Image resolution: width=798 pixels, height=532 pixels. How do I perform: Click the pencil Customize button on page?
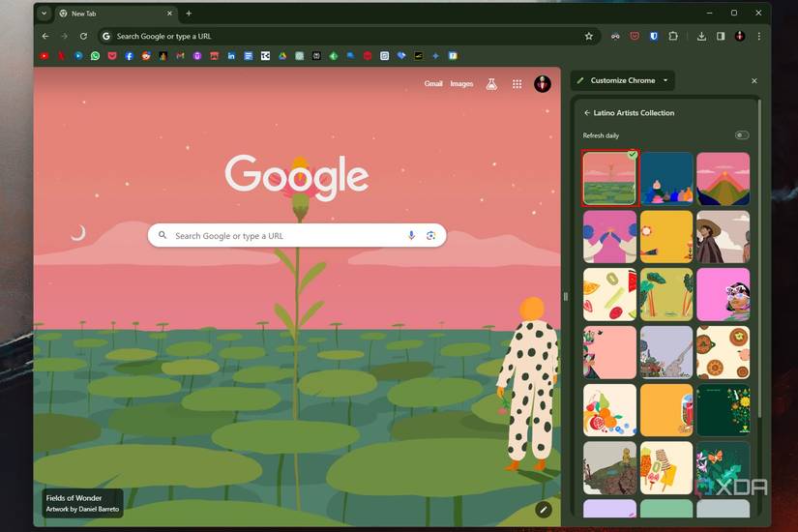[544, 509]
